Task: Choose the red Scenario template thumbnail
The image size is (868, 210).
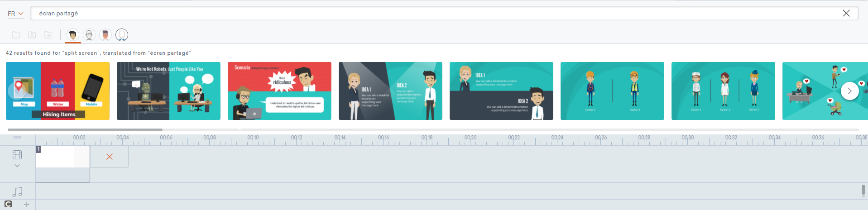Action: 279,91
